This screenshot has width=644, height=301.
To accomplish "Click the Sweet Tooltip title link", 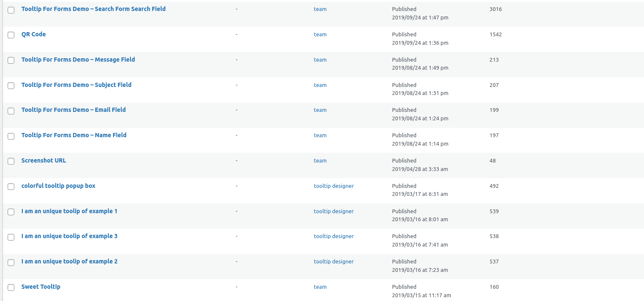I will click(x=41, y=287).
